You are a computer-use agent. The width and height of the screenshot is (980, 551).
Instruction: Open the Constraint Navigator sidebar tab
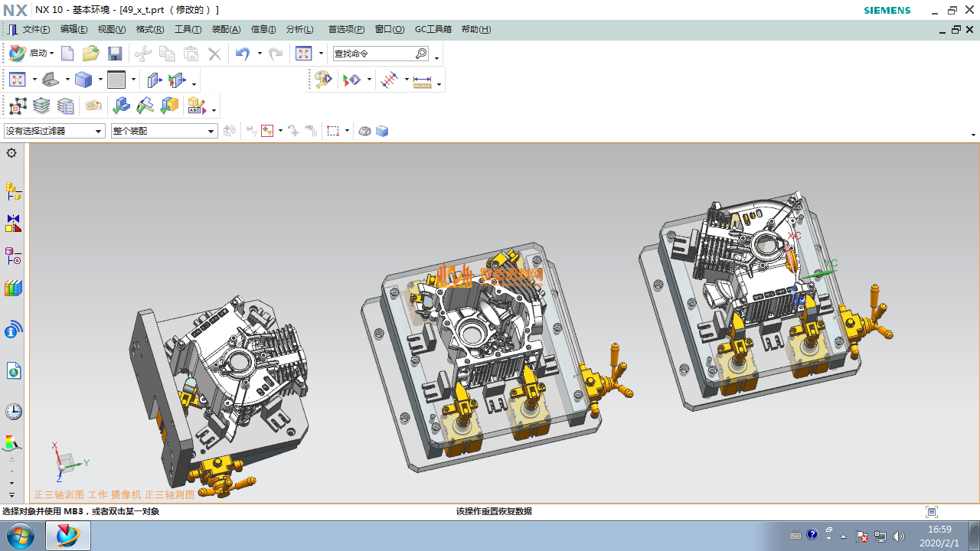click(13, 223)
